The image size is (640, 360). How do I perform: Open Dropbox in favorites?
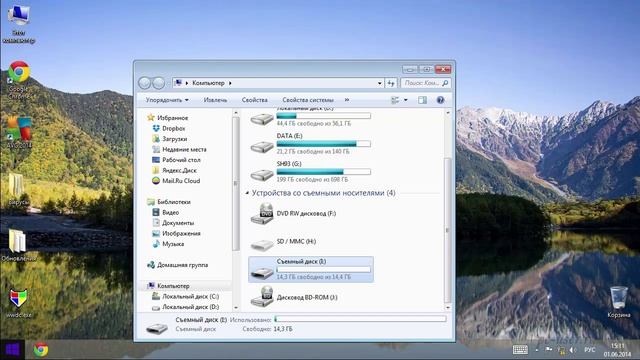pos(169,128)
